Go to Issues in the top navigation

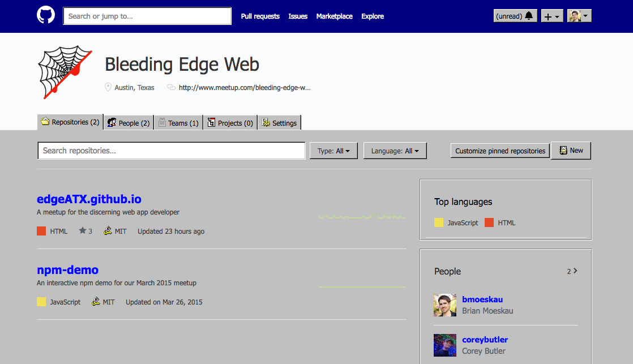pyautogui.click(x=298, y=16)
